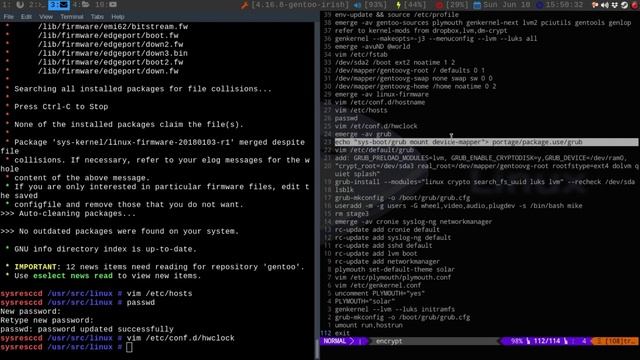Screen dimensions: 640x360
Task: Click 'GNU info directory index' terminal line
Action: coord(105,249)
